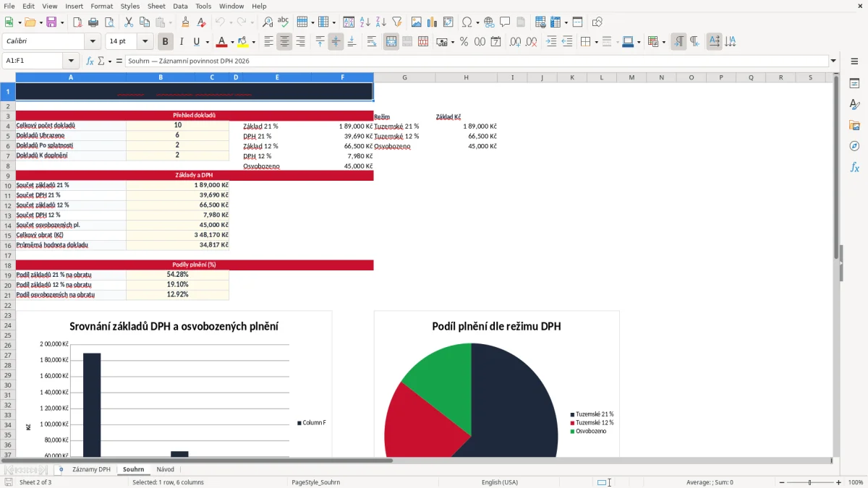Open the Name Box dropdown arrow

70,61
